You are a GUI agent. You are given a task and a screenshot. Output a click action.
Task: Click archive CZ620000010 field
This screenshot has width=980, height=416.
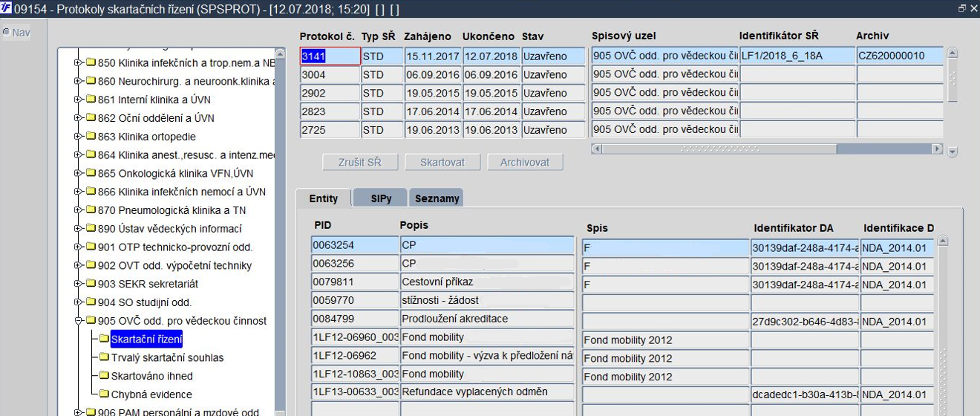900,56
